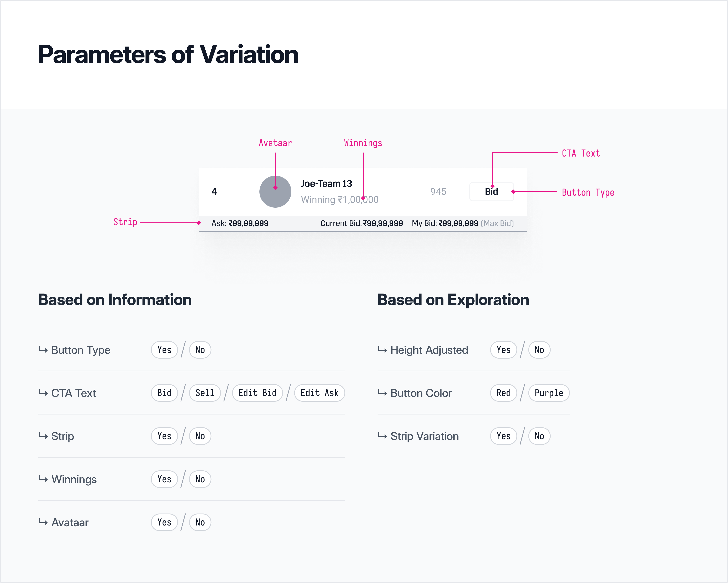This screenshot has height=583, width=728.
Task: Select Yes for Button Type
Action: click(x=164, y=350)
